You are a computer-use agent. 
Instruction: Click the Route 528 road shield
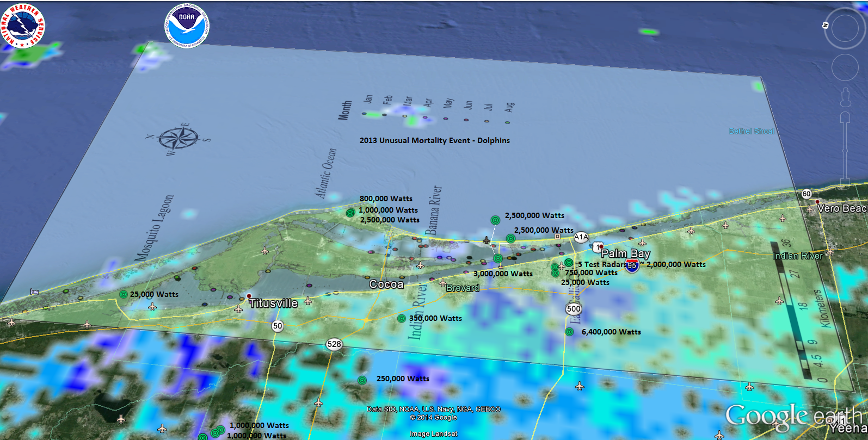334,344
